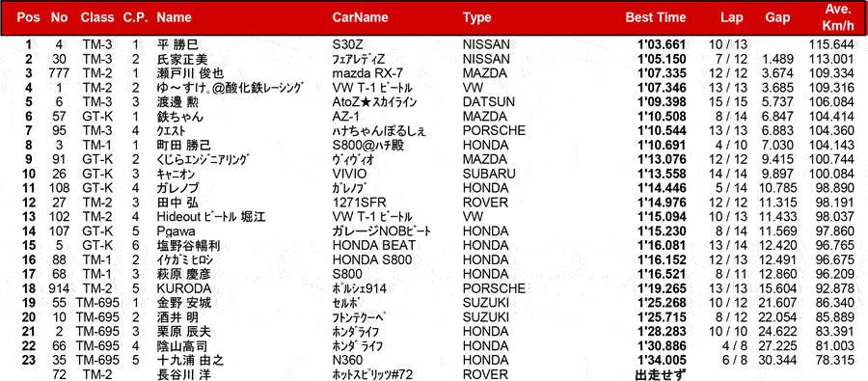This screenshot has height=381, width=868.
Task: Click best time 1'16.152
Action: (662, 259)
